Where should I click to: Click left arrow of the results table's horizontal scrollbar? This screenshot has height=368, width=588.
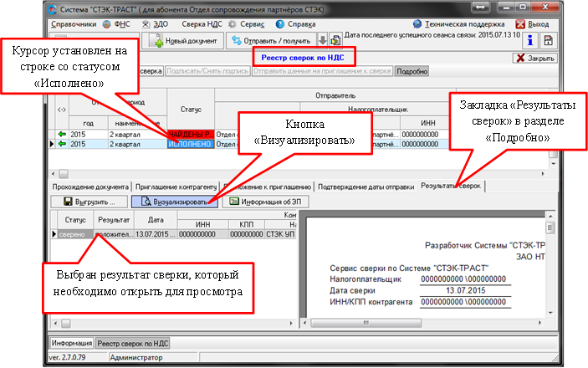[55, 324]
